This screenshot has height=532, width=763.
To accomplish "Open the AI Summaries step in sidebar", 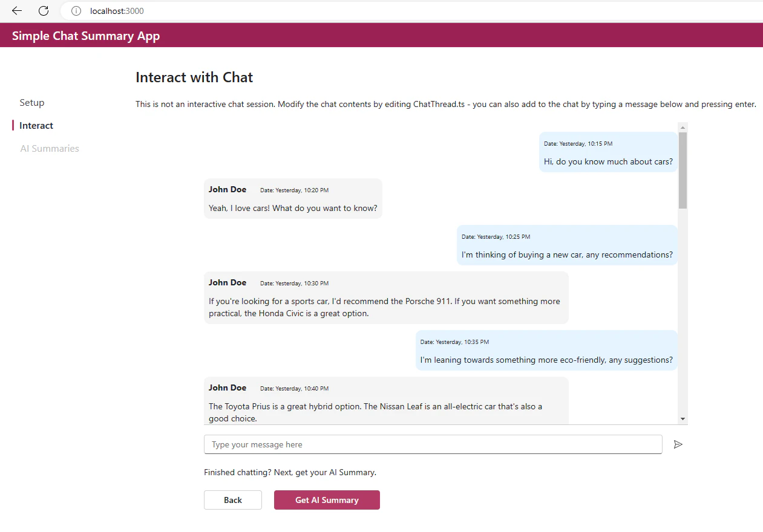I will coord(50,149).
